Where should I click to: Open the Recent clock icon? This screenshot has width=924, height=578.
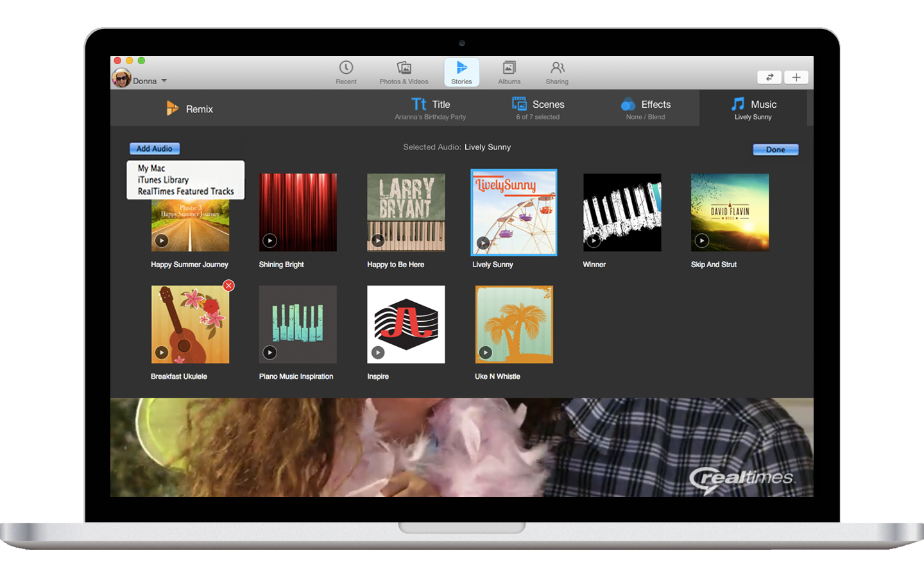pos(346,68)
